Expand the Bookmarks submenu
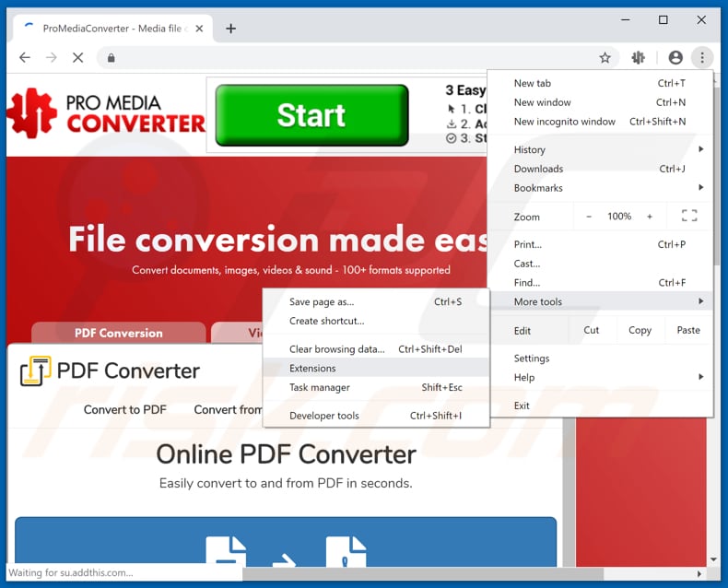This screenshot has width=728, height=588. coord(600,188)
